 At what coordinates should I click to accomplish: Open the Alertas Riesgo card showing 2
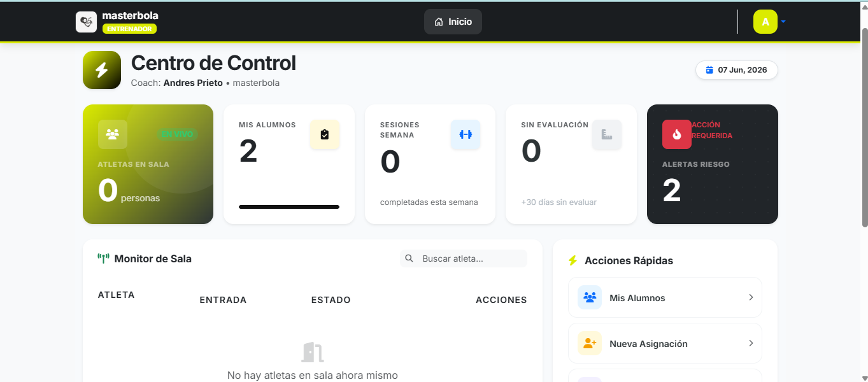coord(713,164)
